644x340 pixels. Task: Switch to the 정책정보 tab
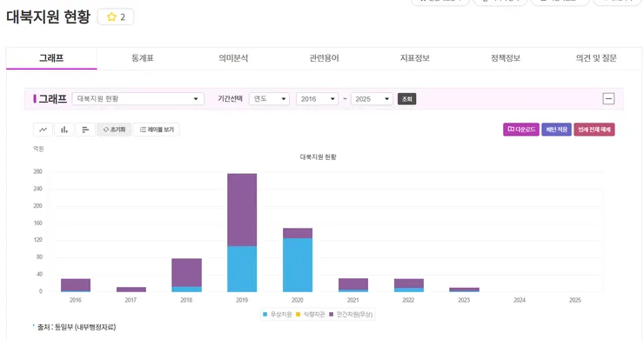[506, 58]
